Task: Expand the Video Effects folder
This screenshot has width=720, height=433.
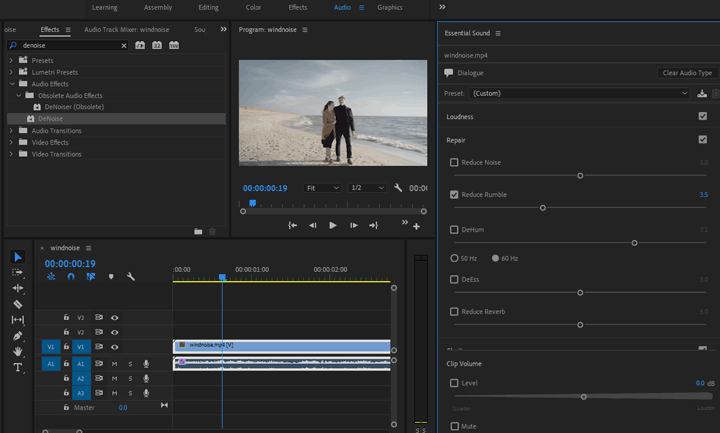Action: [x=12, y=142]
